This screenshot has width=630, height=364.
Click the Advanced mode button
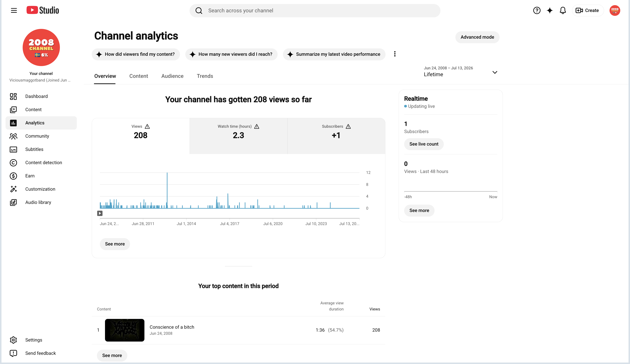(x=477, y=37)
